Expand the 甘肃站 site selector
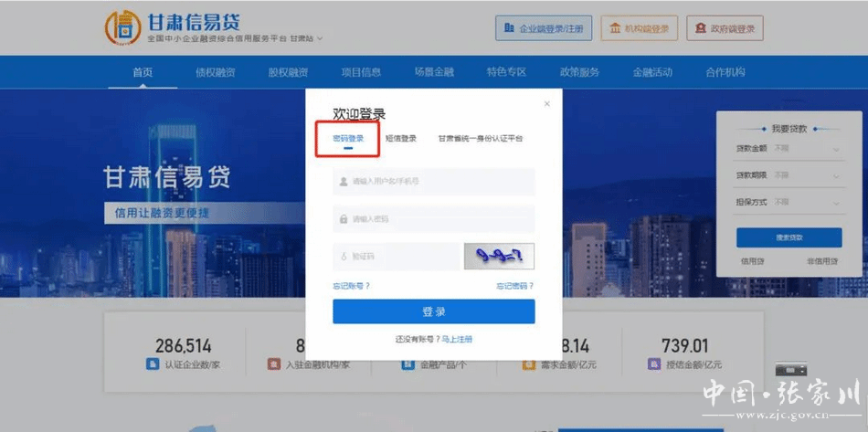This screenshot has height=432, width=868. pos(306,38)
